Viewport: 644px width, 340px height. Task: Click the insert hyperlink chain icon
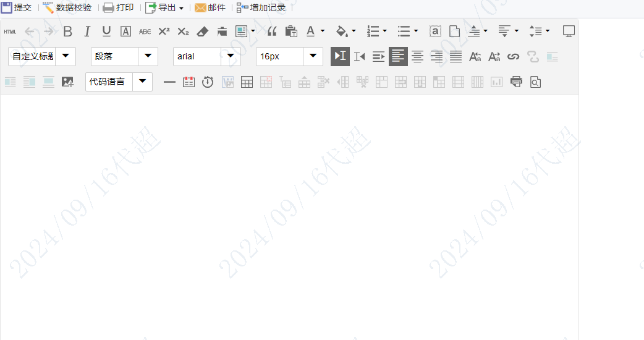514,57
